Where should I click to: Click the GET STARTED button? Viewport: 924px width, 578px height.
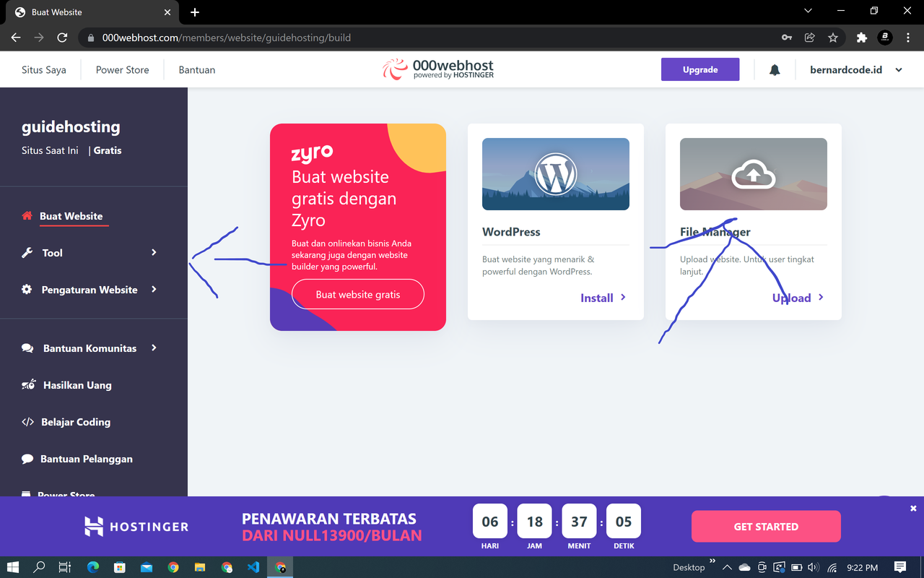coord(766,527)
